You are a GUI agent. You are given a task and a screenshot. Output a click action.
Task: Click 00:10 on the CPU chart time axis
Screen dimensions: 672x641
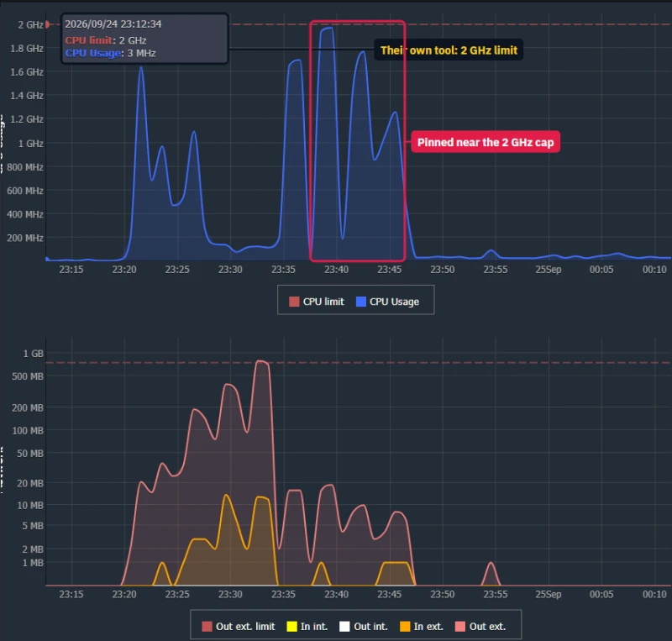654,270
